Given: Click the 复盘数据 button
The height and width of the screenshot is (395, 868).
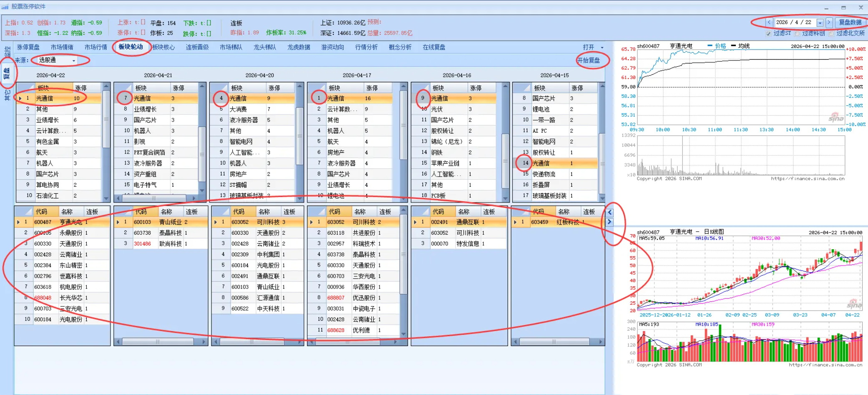Looking at the screenshot, I should click(x=850, y=22).
